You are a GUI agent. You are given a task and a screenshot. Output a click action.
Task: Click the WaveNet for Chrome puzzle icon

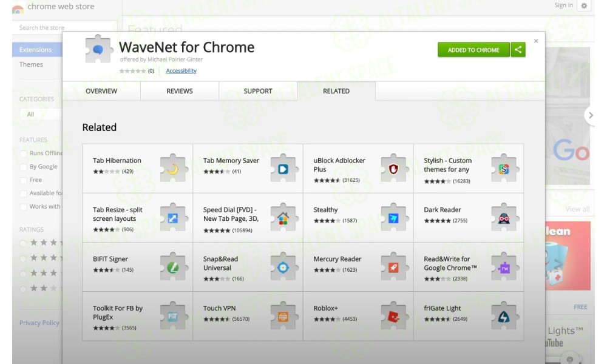point(98,49)
